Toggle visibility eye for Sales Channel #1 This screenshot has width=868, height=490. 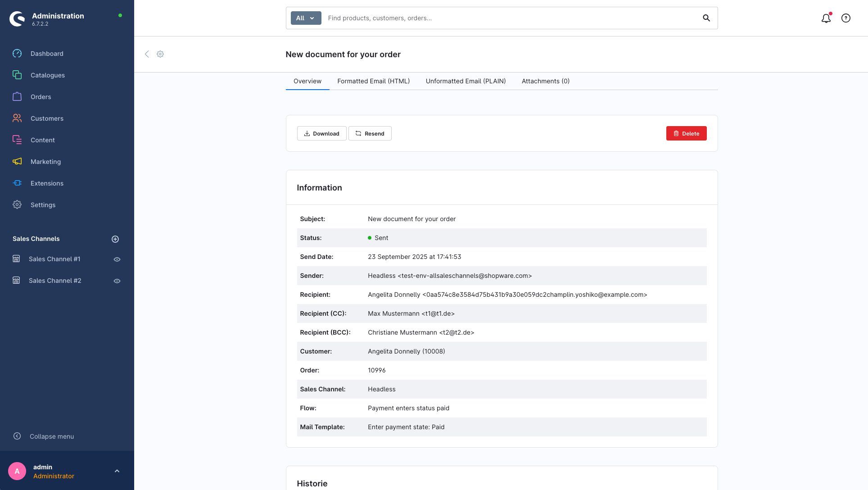117,259
